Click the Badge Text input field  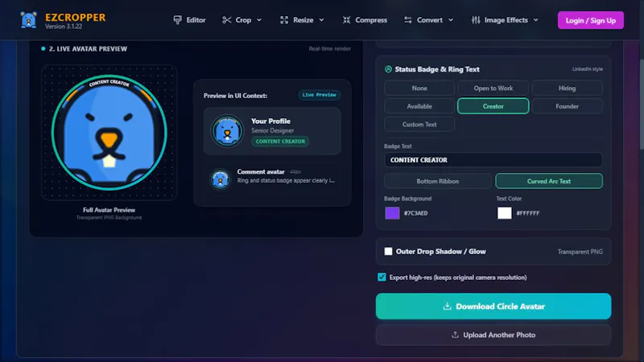click(493, 160)
